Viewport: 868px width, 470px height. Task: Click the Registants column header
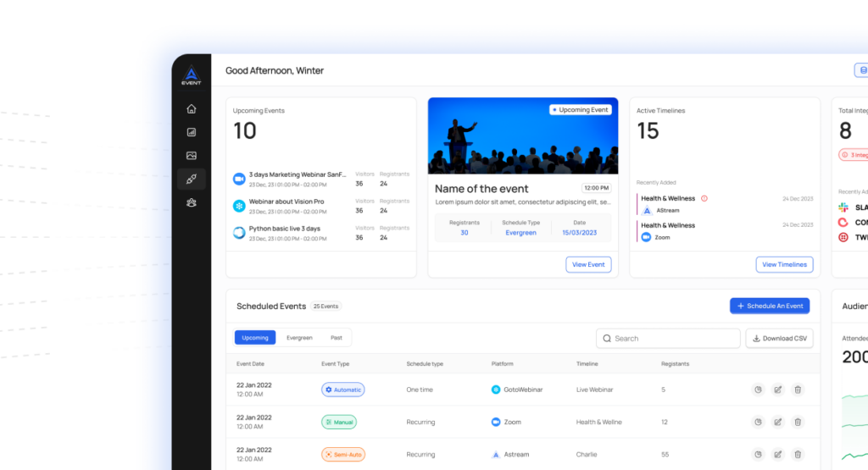coord(675,364)
